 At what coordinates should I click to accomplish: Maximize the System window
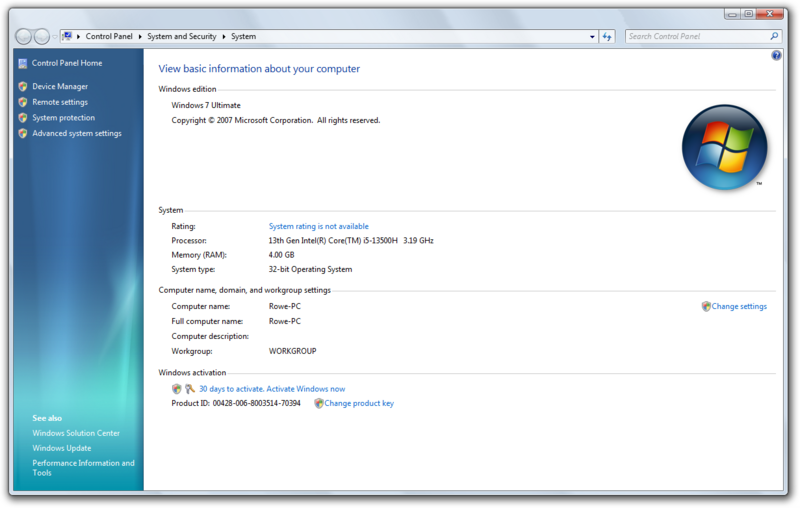(x=748, y=14)
